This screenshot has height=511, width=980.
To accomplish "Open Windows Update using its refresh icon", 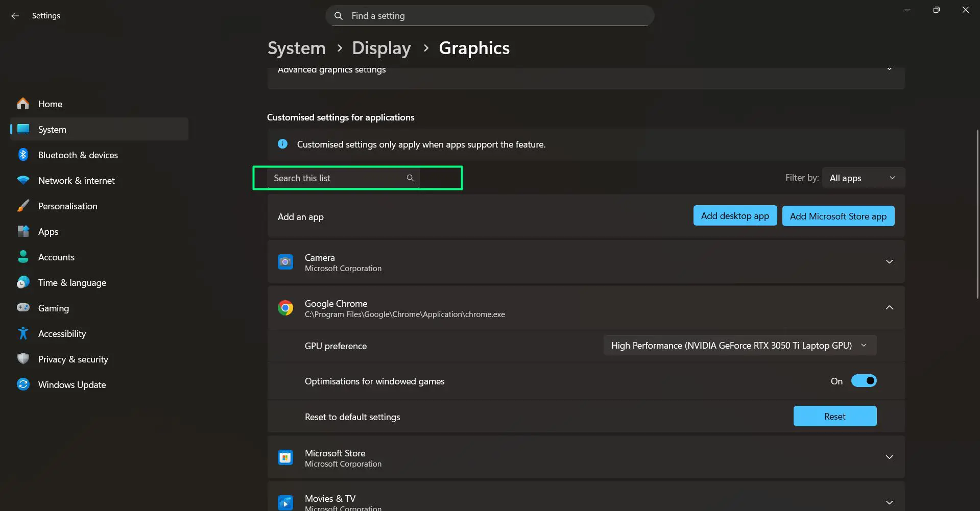I will pos(23,384).
